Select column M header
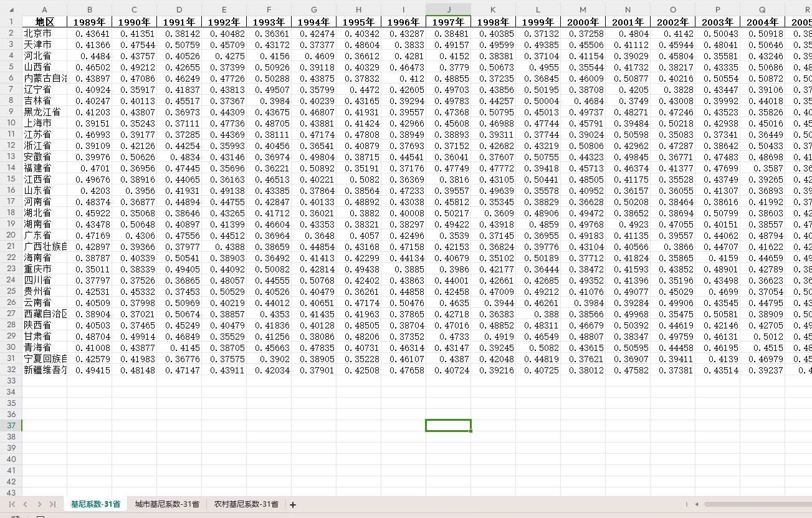The width and height of the screenshot is (812, 518). coord(583,9)
